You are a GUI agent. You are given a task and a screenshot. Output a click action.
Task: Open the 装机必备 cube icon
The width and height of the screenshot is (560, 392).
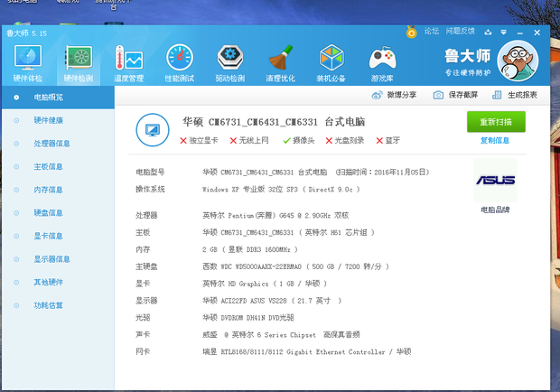(x=331, y=63)
